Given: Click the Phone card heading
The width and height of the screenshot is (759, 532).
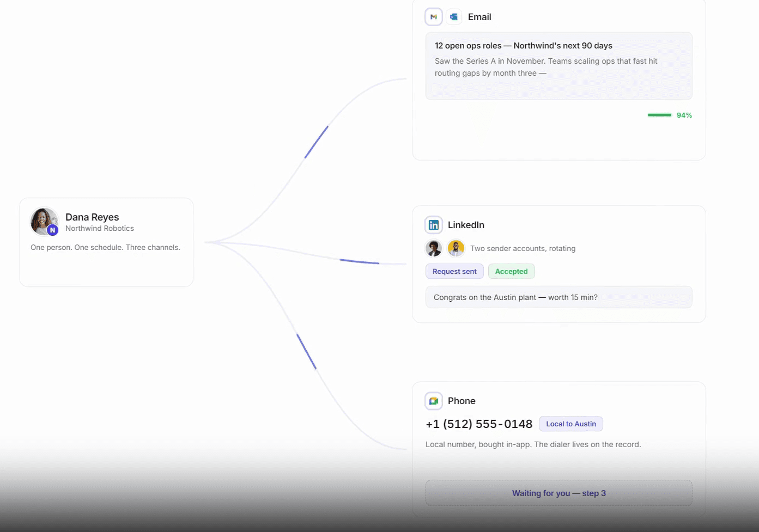Looking at the screenshot, I should point(462,401).
